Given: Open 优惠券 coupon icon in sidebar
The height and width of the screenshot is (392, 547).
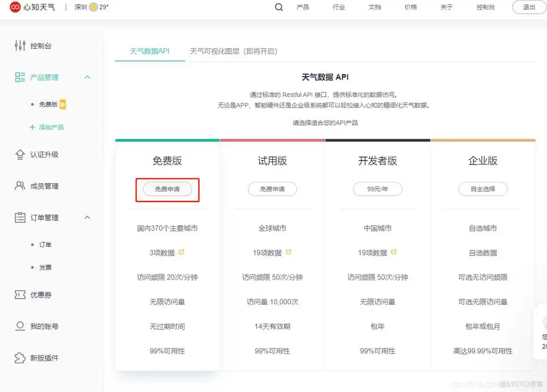Looking at the screenshot, I should [x=19, y=295].
